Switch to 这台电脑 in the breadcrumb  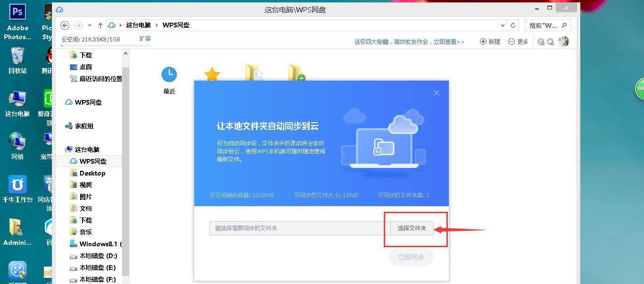(138, 25)
